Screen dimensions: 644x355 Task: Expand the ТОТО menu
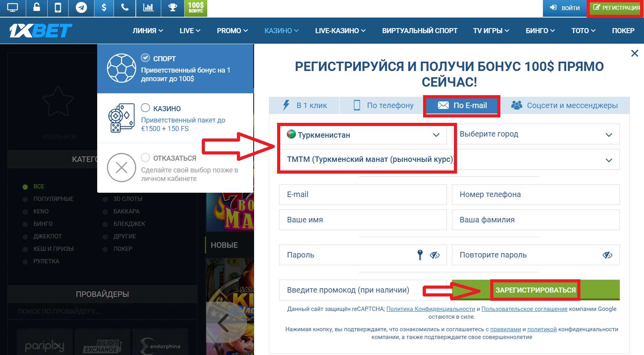pyautogui.click(x=583, y=31)
